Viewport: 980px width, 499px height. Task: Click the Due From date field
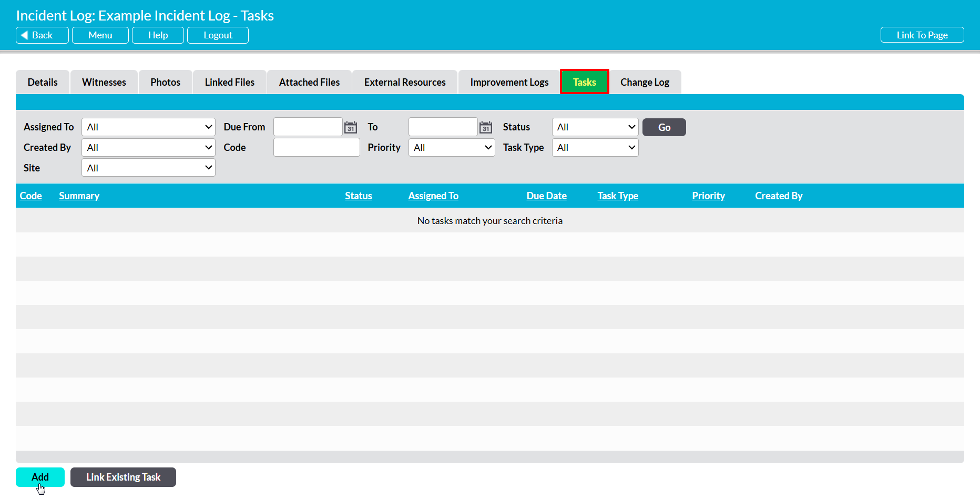(308, 127)
